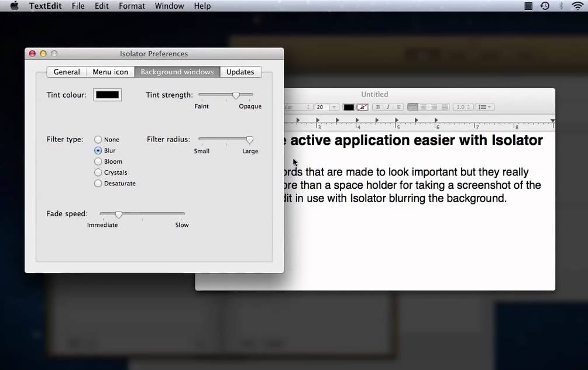The width and height of the screenshot is (588, 370).
Task: Click the Slow label under Fade speed
Action: [x=182, y=225]
